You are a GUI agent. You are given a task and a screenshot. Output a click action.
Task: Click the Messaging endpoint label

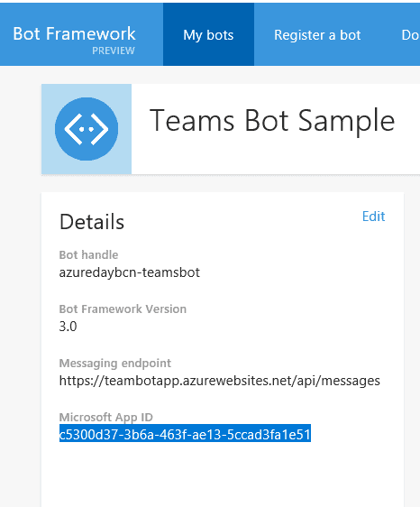115,364
